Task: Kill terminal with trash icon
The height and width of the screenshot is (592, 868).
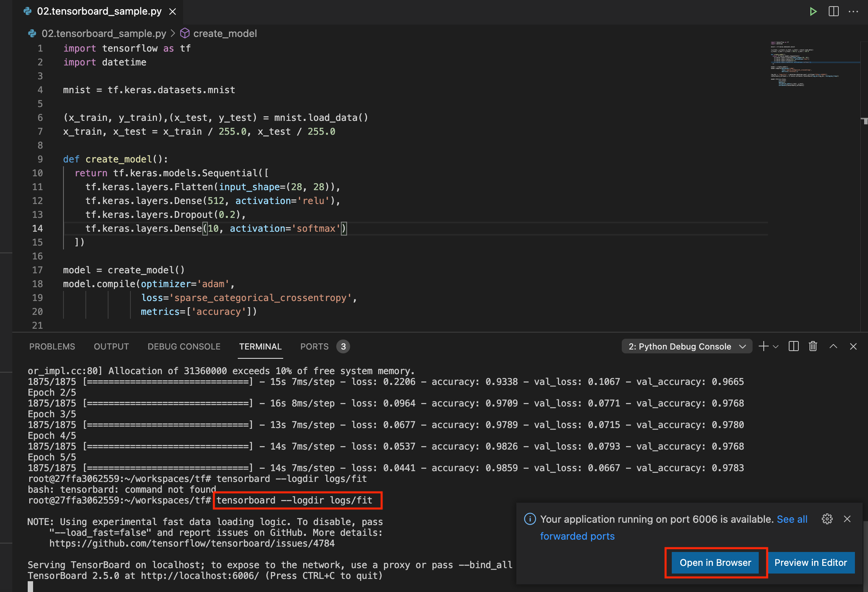Action: coord(813,346)
